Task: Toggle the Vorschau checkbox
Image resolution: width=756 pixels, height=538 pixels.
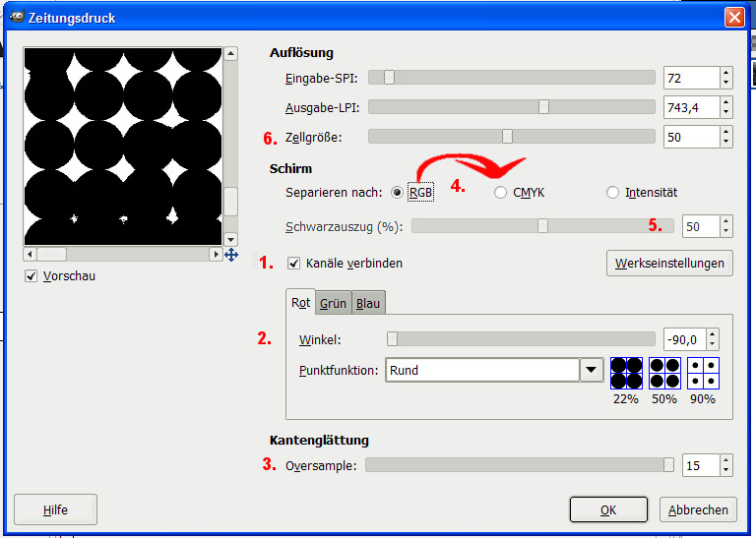Action: [x=32, y=276]
